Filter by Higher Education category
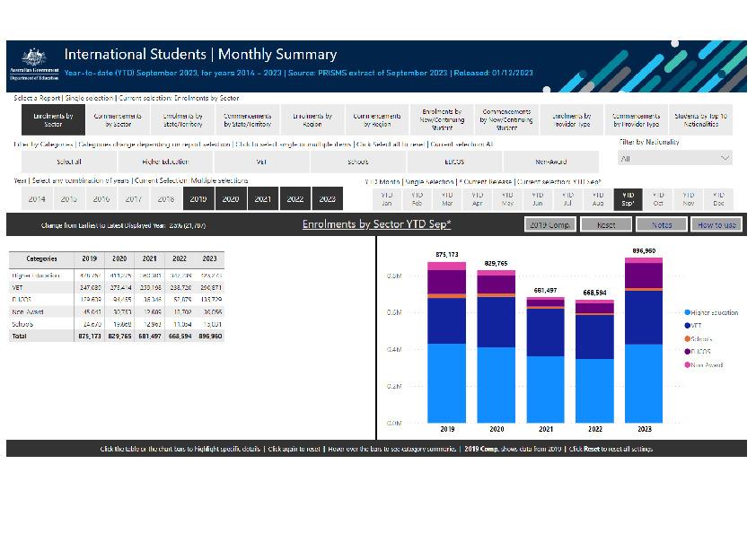The image size is (756, 534). [165, 162]
